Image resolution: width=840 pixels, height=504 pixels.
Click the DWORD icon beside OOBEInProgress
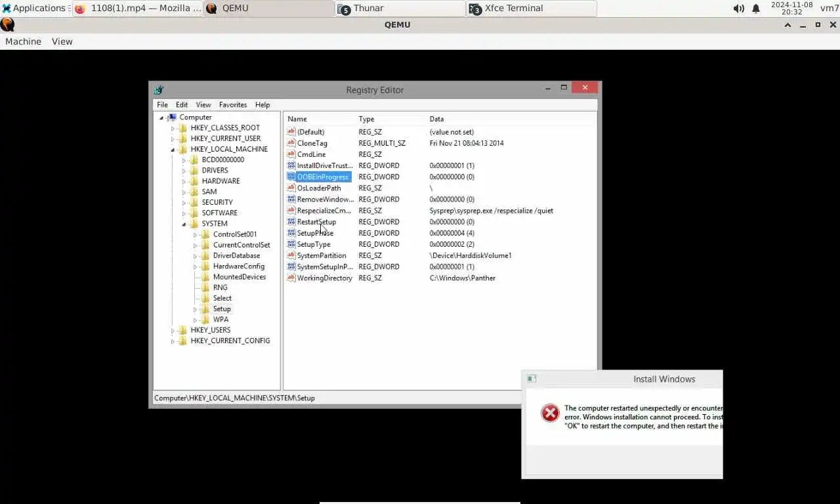(x=291, y=177)
